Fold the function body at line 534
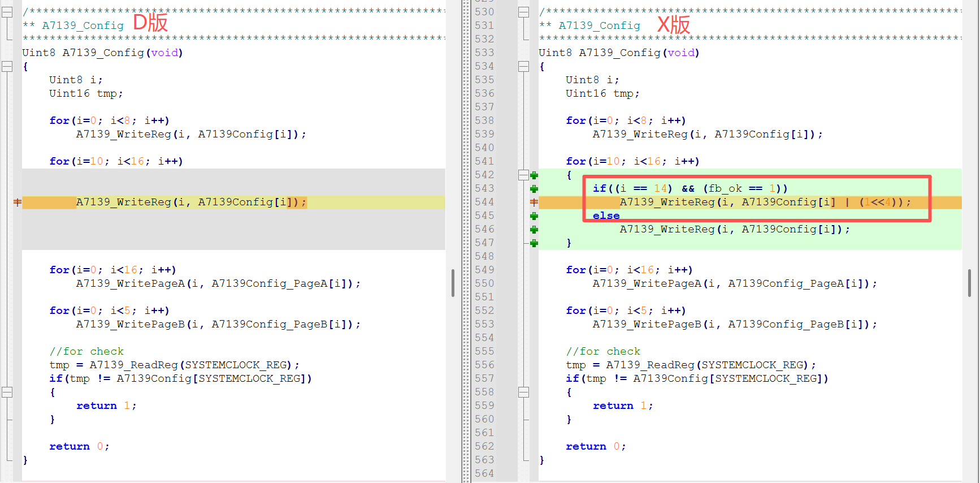980x483 pixels. click(523, 67)
